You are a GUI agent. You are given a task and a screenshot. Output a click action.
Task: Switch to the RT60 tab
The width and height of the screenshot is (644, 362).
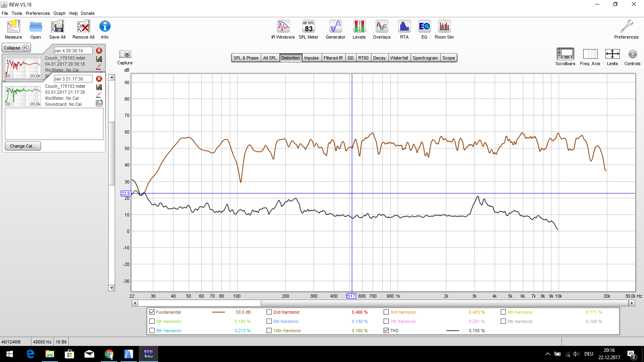[363, 58]
